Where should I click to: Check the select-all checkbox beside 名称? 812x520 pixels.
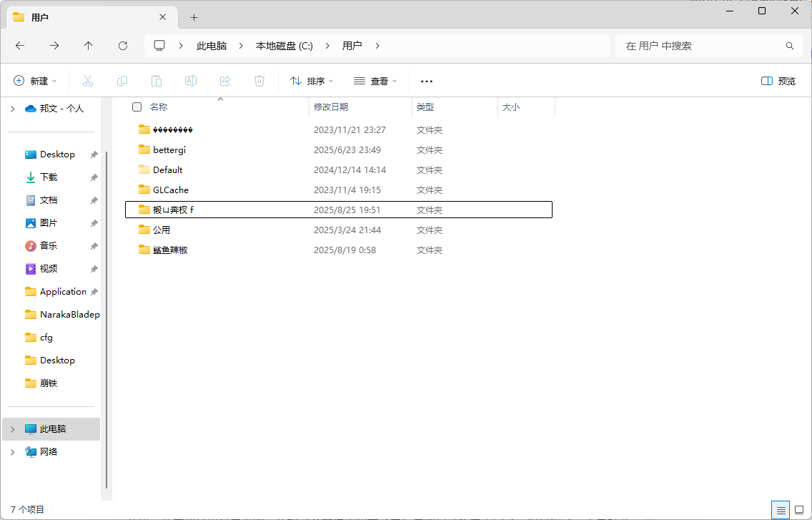137,107
